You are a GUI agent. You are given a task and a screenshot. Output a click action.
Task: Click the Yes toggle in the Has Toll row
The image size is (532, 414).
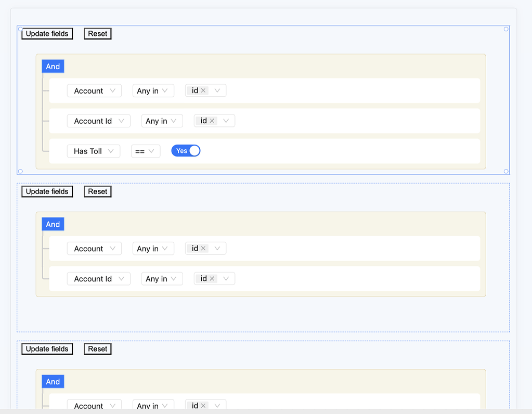186,150
